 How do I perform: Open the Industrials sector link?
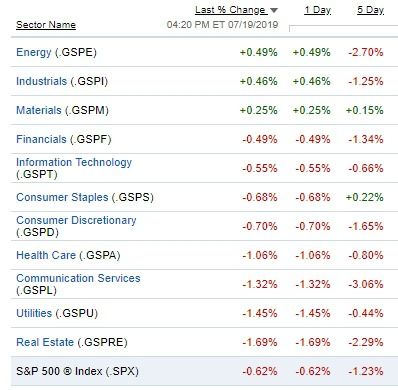(41, 81)
